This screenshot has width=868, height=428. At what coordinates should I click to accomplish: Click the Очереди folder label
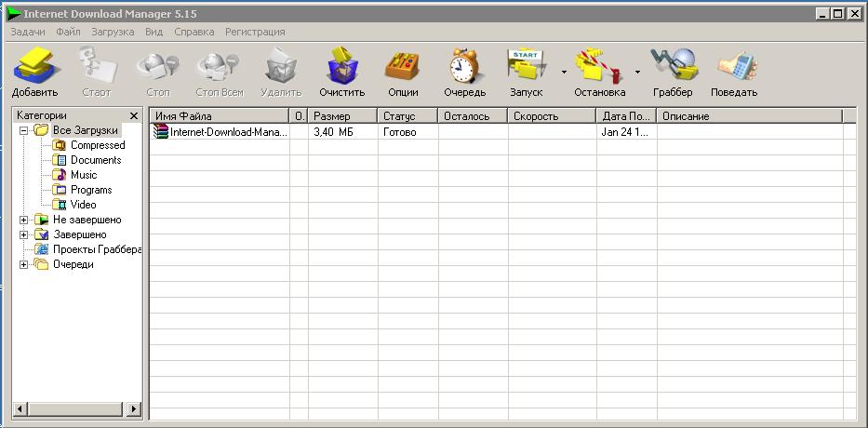(73, 264)
